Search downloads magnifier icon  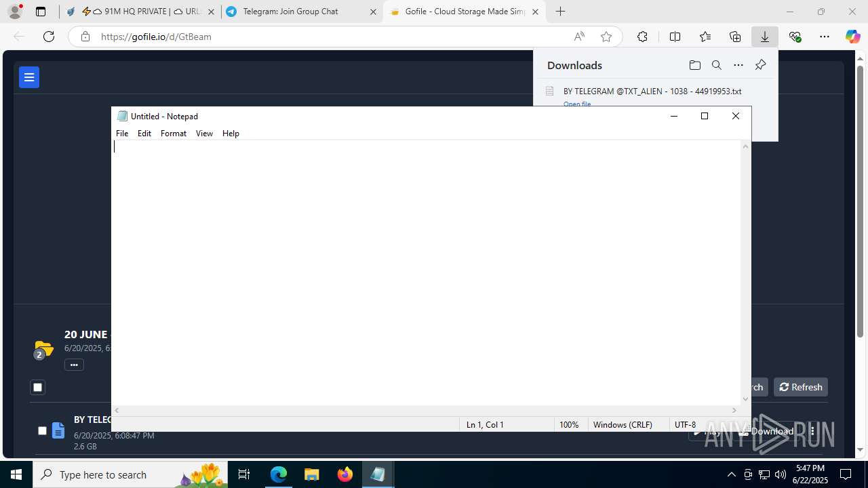pyautogui.click(x=716, y=65)
